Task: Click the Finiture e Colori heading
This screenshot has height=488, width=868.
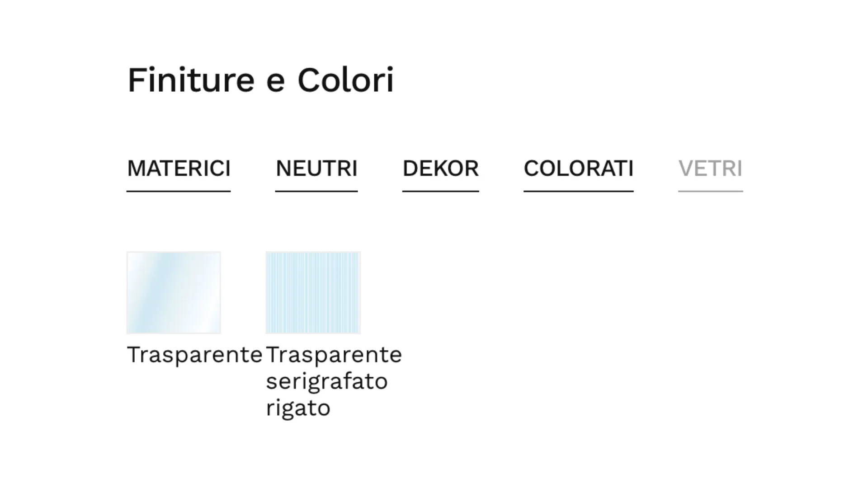Action: pos(260,80)
